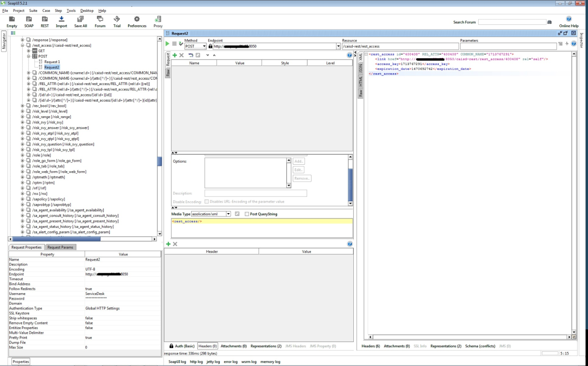Open Preferences from the toolbar
Screen dimensions: 588x366
tap(137, 19)
